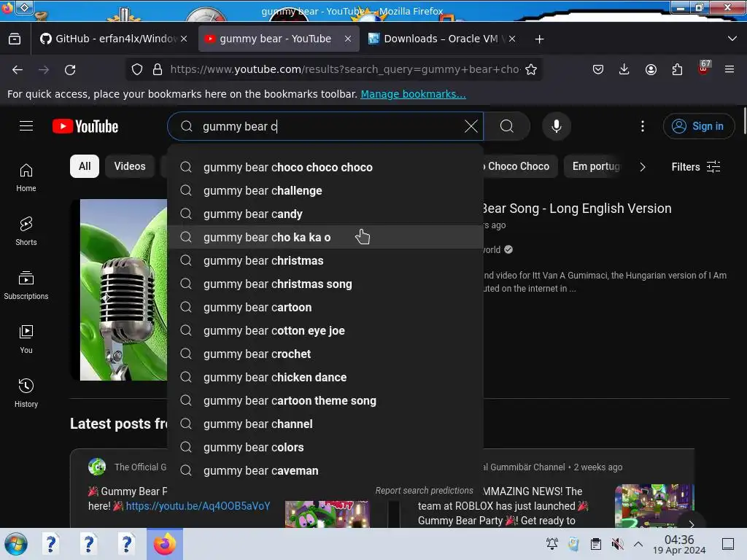The image size is (747, 560).
Task: Open the You section in sidebar
Action: click(x=26, y=339)
